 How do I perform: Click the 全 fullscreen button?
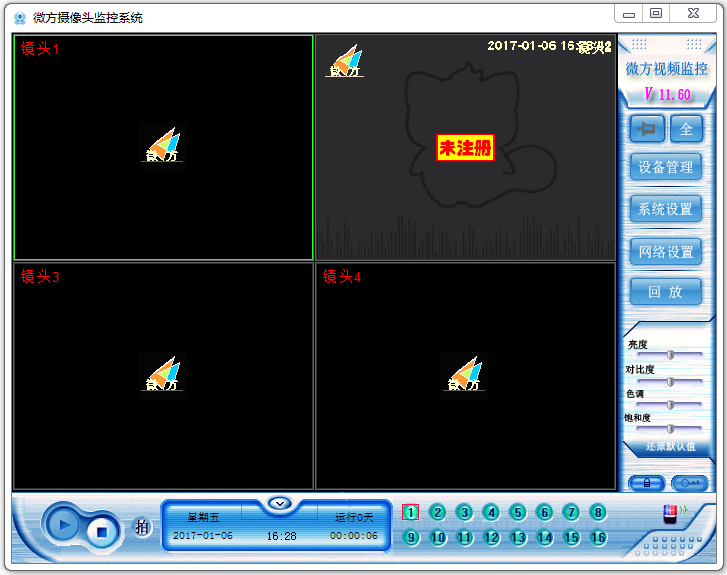pyautogui.click(x=686, y=128)
